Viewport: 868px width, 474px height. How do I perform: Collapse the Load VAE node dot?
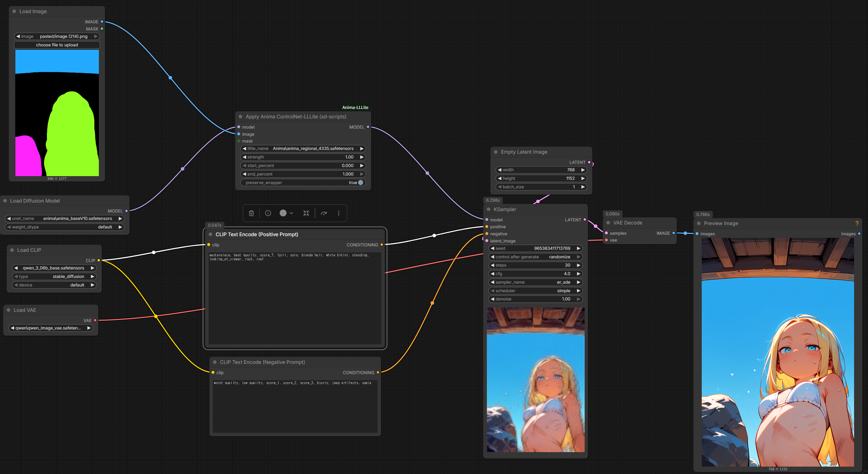[x=9, y=310]
